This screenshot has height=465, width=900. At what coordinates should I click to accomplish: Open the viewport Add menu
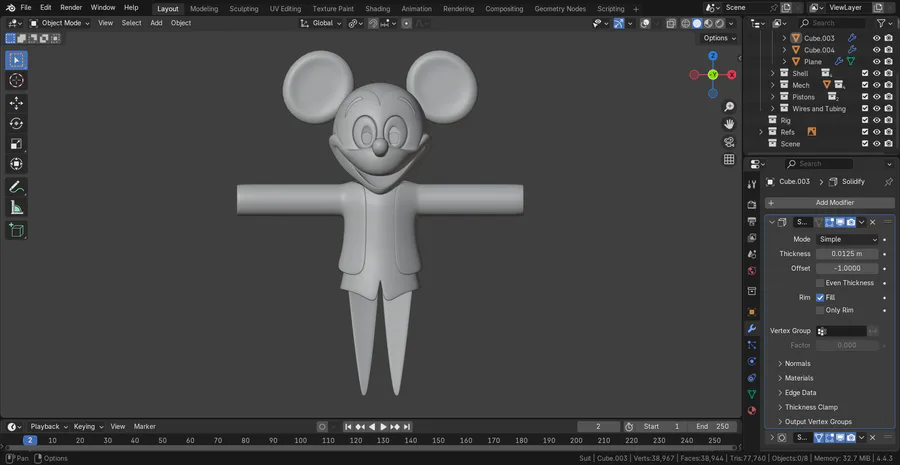point(156,23)
